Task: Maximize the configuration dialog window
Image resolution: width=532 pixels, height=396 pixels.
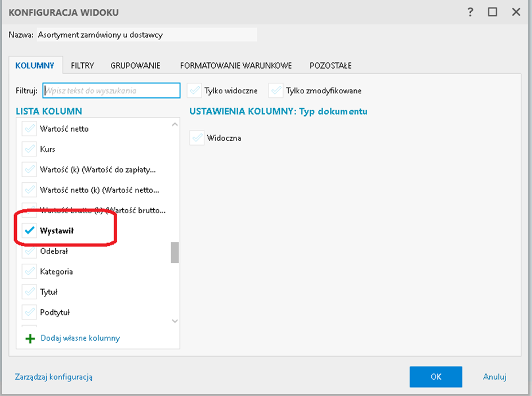Action: (x=493, y=12)
